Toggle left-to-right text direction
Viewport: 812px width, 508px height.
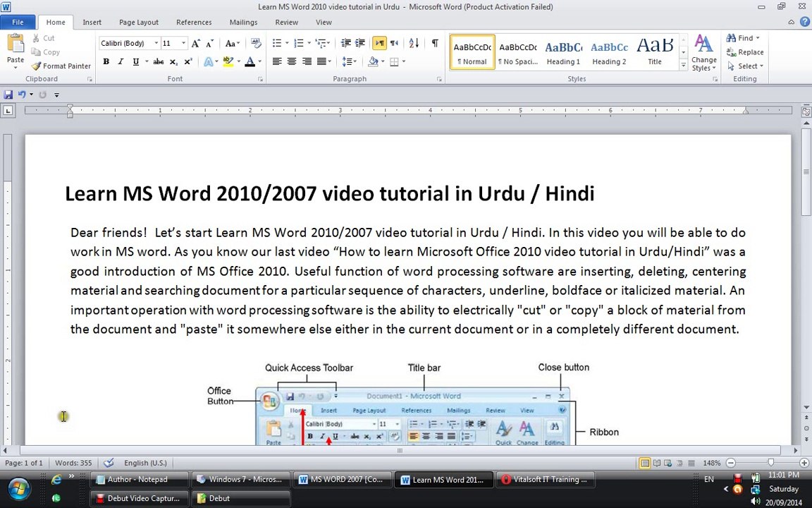380,43
